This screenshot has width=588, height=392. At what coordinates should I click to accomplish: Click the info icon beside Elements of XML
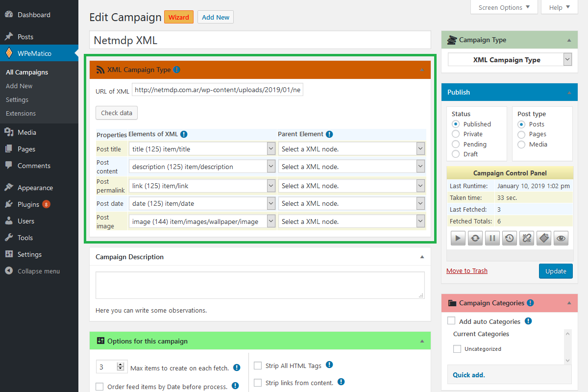[x=183, y=134]
